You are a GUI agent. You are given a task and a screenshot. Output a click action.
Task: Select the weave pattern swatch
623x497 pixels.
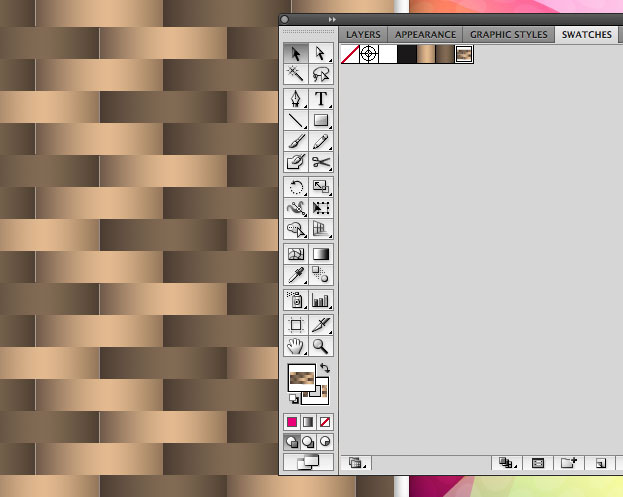coord(464,54)
